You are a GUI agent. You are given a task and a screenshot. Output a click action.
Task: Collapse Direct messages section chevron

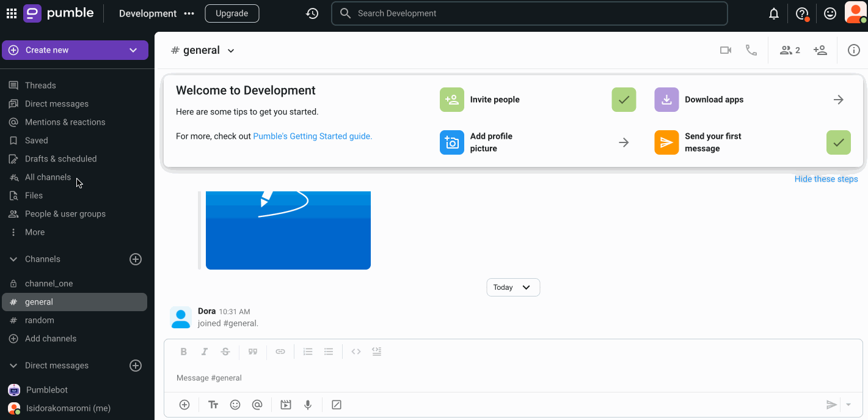click(13, 366)
